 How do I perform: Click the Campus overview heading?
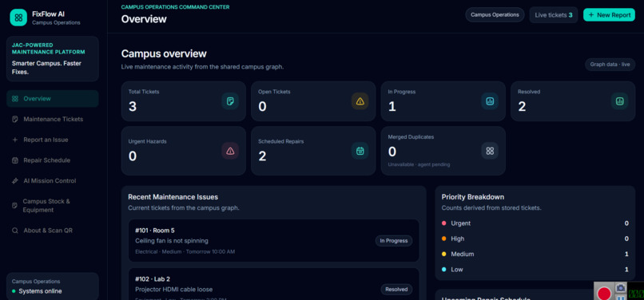tap(164, 53)
